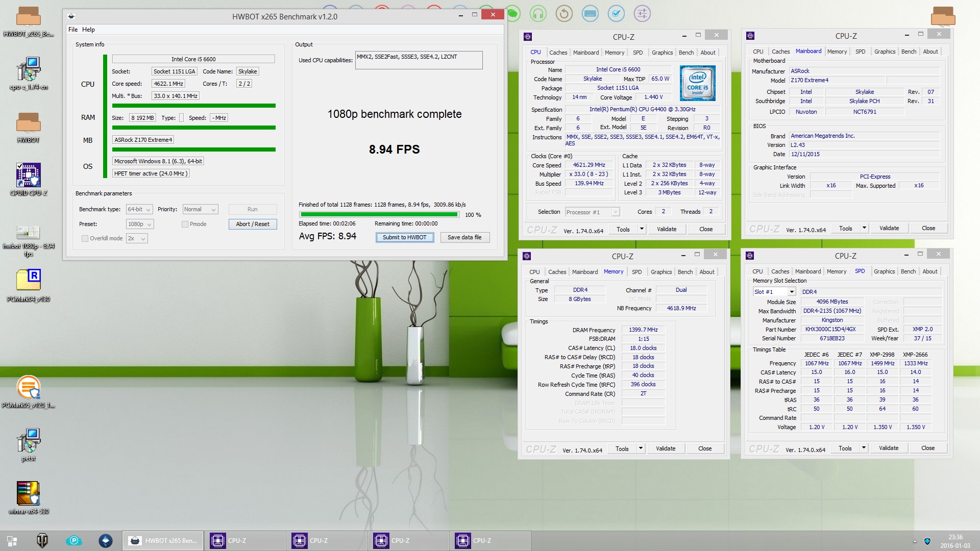
Task: Select the CPUID CPU-Z desktop shortcut
Action: click(x=28, y=180)
